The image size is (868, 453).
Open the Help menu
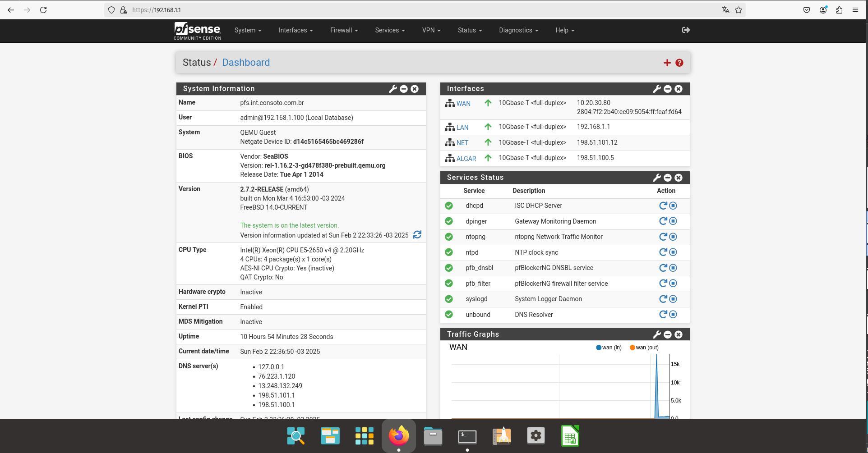[565, 30]
